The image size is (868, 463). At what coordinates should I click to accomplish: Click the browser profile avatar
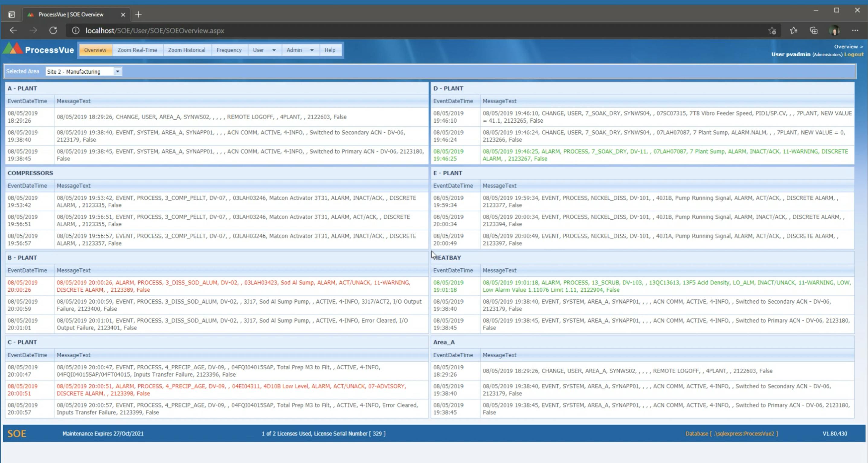point(834,31)
